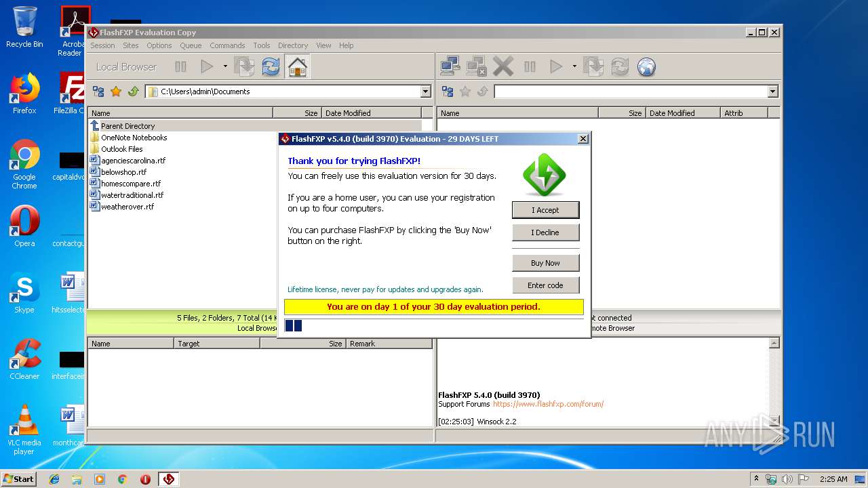Select weatherover.rtf file
The width and height of the screenshot is (868, 488).
(x=122, y=207)
